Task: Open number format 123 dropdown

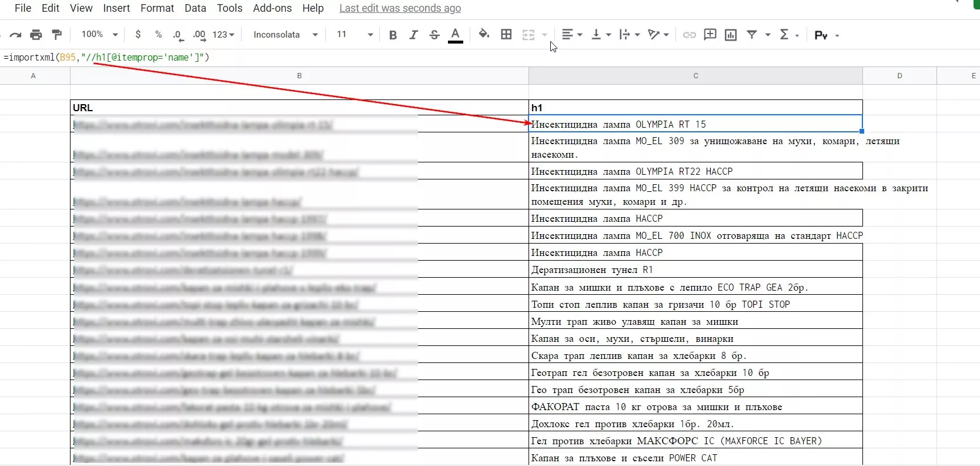Action: pyautogui.click(x=223, y=35)
